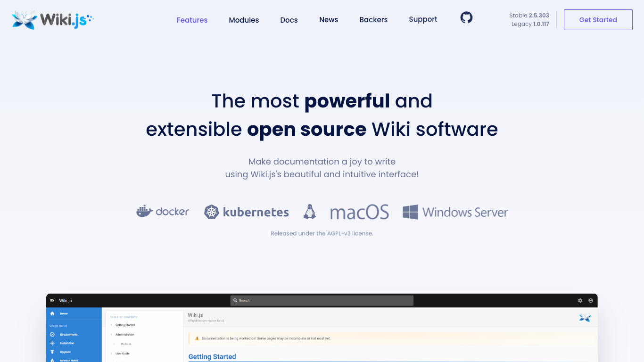Click the Legacy 1.0.117 version link
The width and height of the screenshot is (644, 362).
[x=530, y=24]
